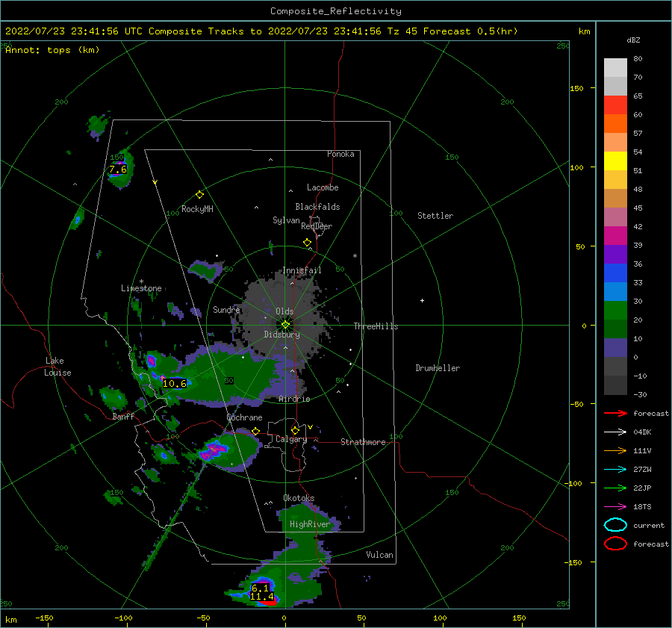Screen dimensions: 672x628
Task: Click the 11.4 km storm top label
Action: point(262,597)
